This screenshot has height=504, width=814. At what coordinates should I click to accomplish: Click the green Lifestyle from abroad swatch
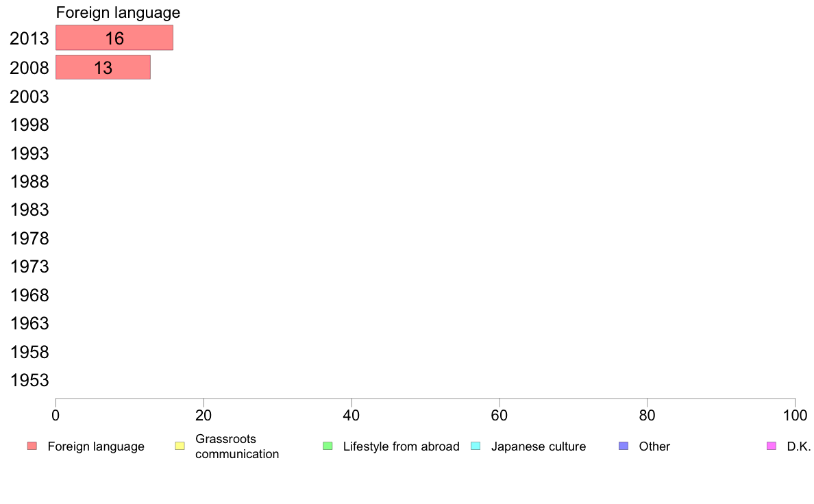click(x=328, y=446)
